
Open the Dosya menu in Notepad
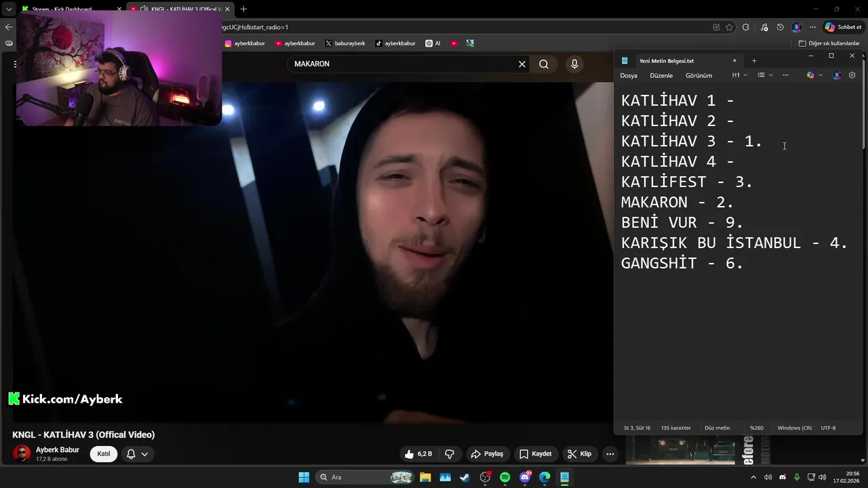click(x=629, y=75)
